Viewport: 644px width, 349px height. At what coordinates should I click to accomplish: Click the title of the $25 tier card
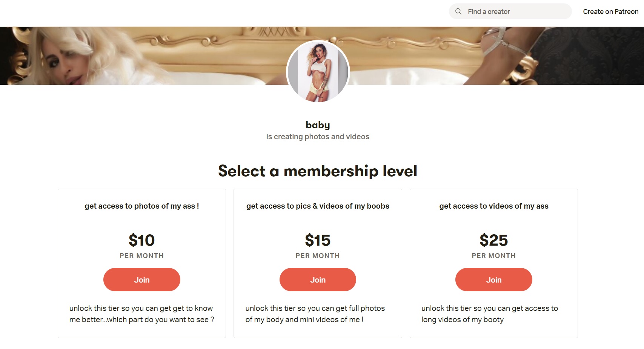coord(493,206)
